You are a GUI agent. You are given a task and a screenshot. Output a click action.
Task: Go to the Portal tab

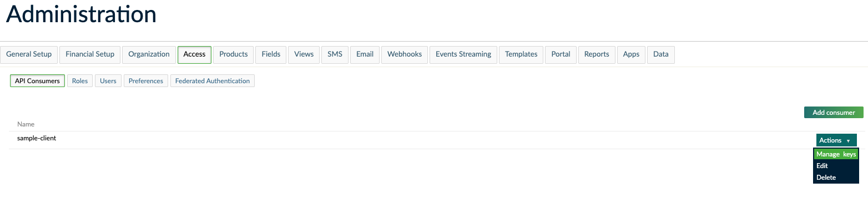(x=561, y=54)
